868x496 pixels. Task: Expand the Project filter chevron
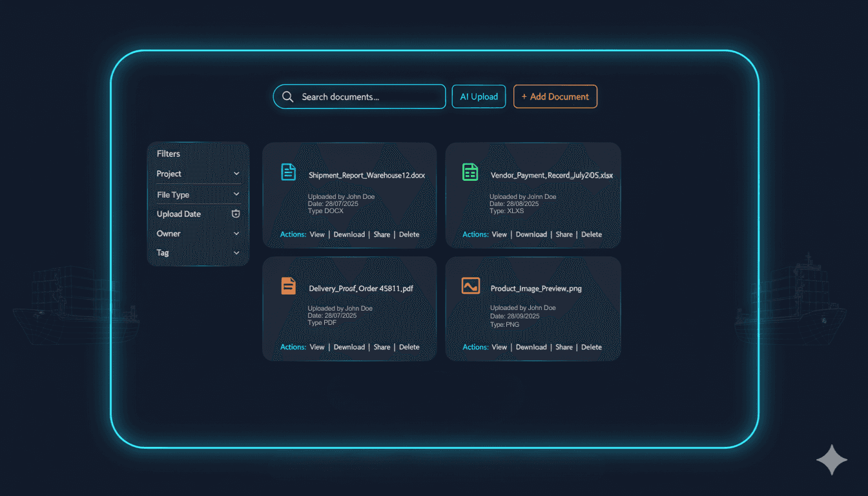click(x=236, y=174)
